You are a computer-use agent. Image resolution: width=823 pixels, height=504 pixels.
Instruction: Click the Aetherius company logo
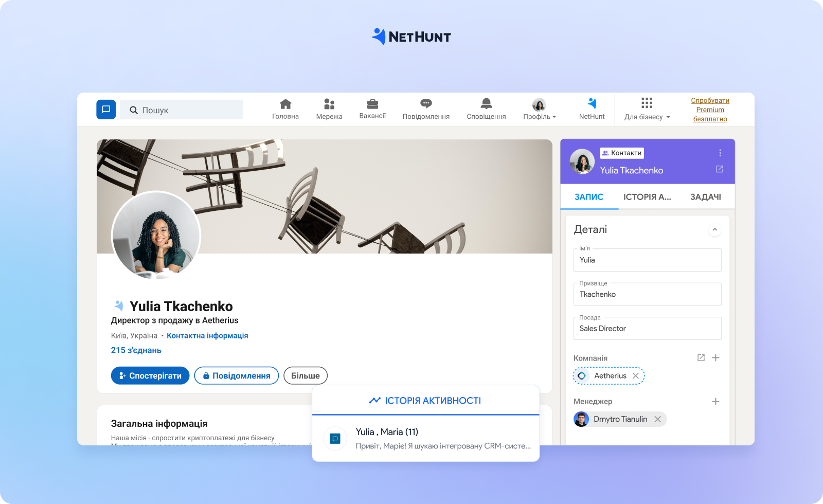click(582, 375)
